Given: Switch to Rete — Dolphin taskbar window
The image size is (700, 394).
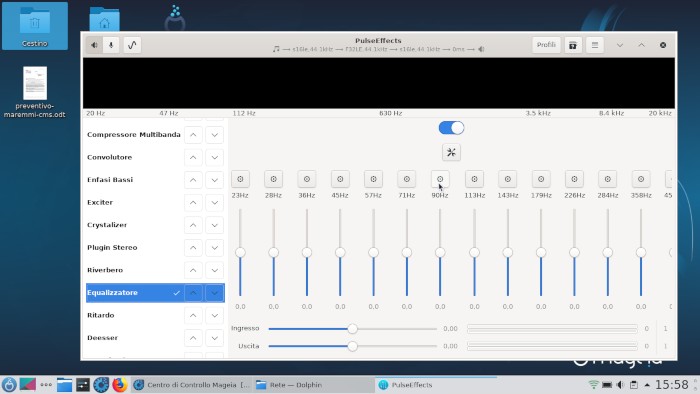Looking at the screenshot, I should tap(313, 385).
